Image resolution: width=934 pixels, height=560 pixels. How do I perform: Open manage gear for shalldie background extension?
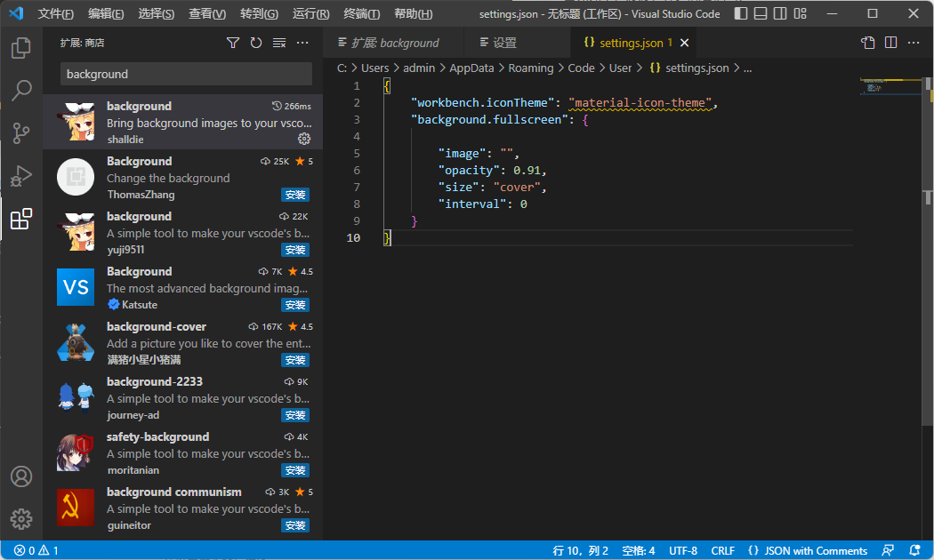304,139
